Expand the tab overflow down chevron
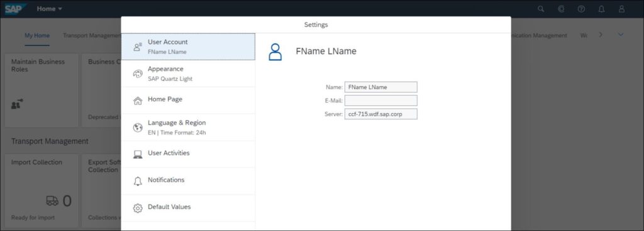644x231 pixels. click(621, 35)
